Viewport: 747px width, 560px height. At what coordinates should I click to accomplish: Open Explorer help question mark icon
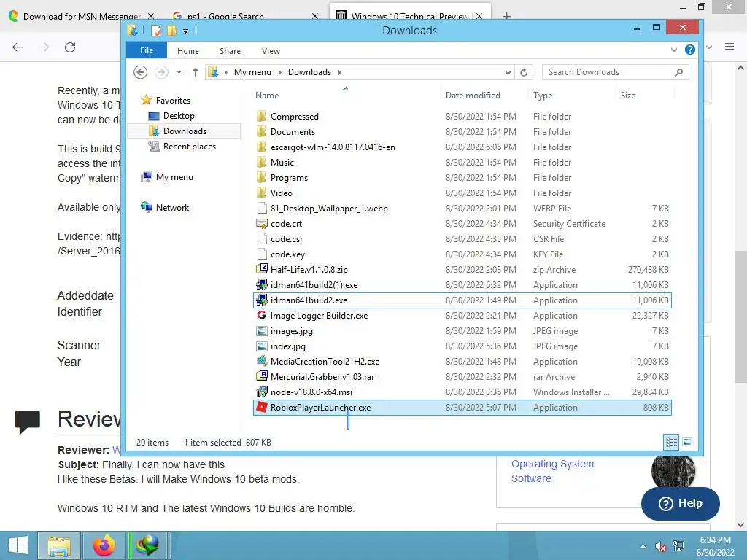[x=689, y=50]
